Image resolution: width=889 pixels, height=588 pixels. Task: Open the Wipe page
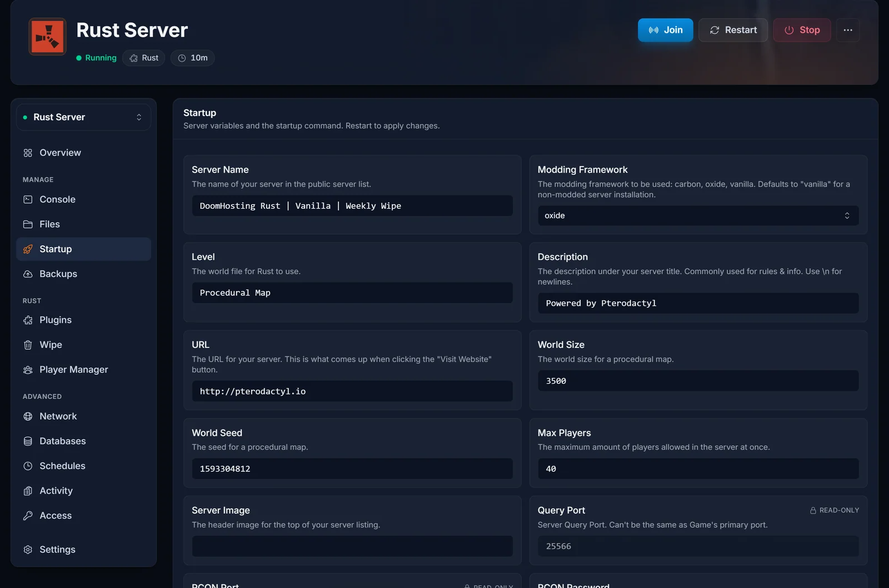pyautogui.click(x=83, y=345)
